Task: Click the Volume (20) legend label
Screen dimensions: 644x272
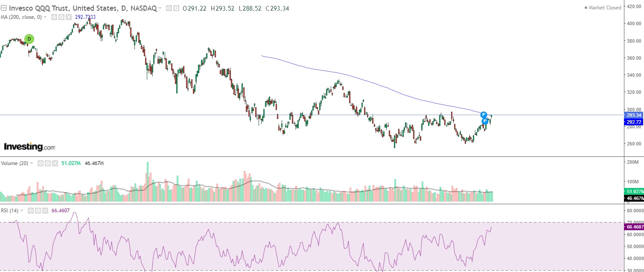Action: tap(15, 163)
